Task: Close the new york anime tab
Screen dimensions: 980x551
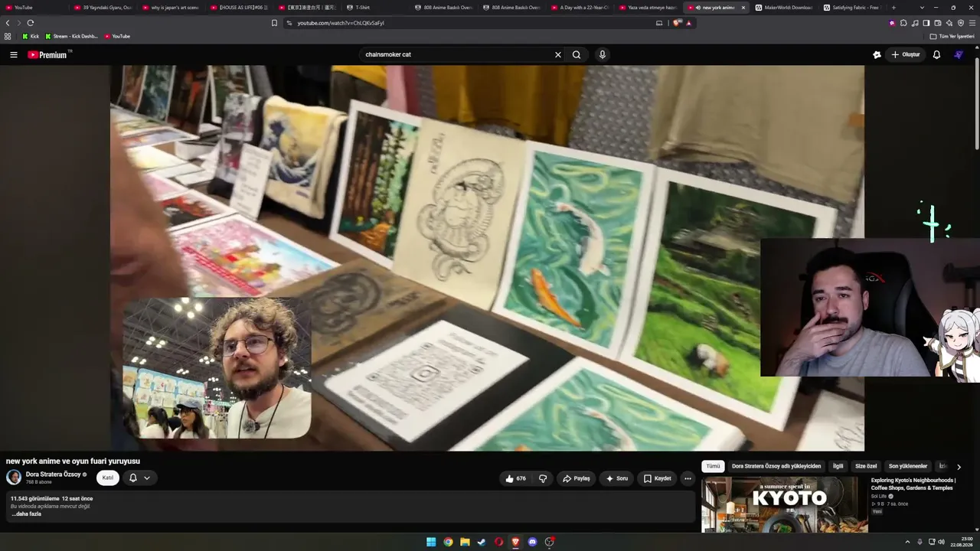Action: 743,8
